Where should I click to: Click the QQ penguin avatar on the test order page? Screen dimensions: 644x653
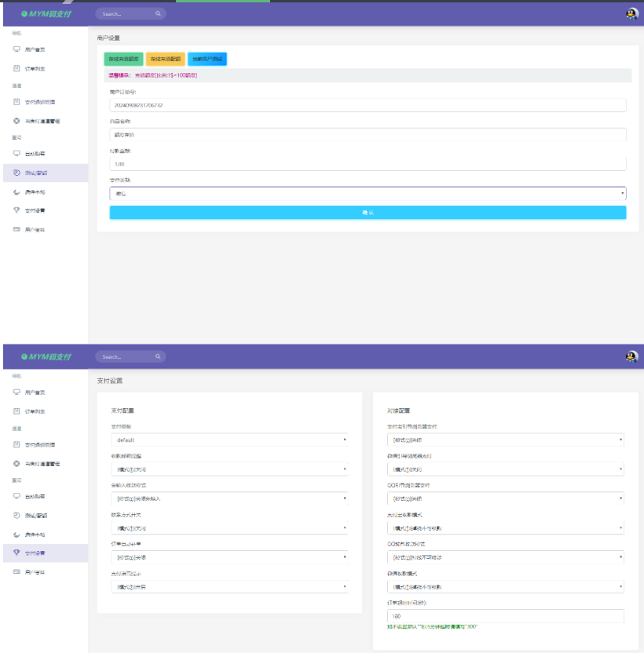631,14
